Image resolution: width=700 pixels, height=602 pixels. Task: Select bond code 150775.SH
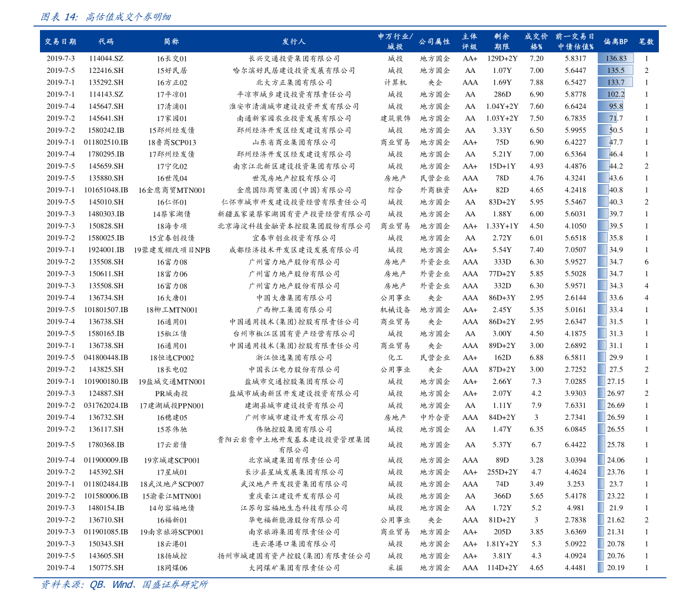click(106, 568)
